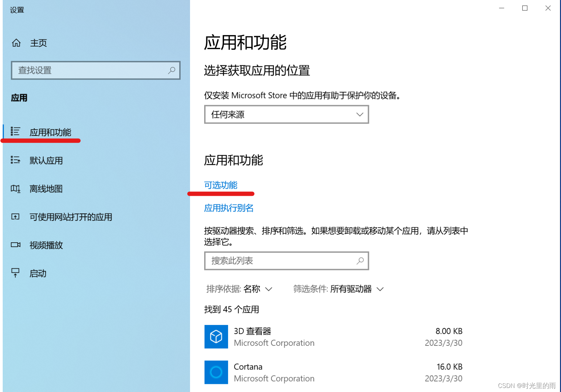Open 启动 settings page

point(38,273)
